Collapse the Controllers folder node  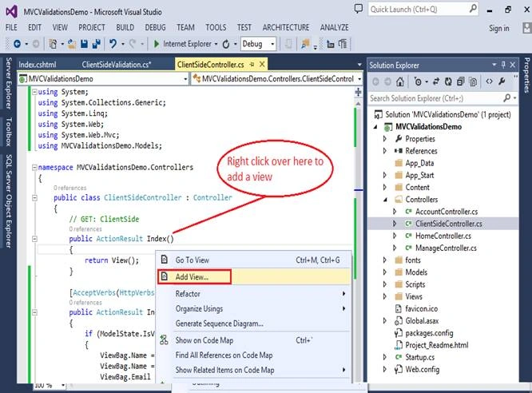pos(385,200)
